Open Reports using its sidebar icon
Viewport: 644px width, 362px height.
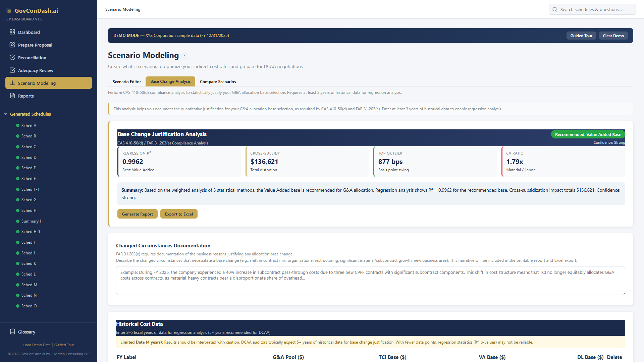pyautogui.click(x=12, y=96)
